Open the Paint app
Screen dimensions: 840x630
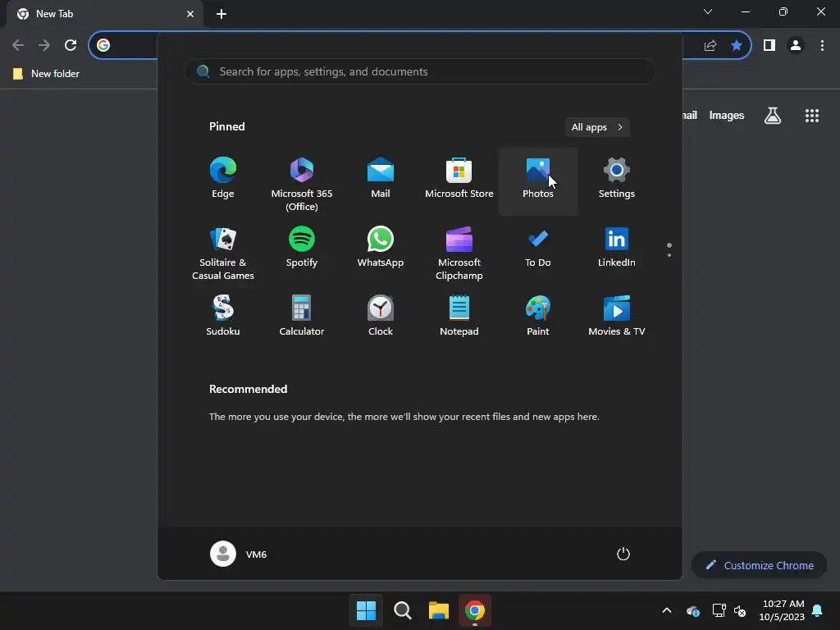point(538,317)
